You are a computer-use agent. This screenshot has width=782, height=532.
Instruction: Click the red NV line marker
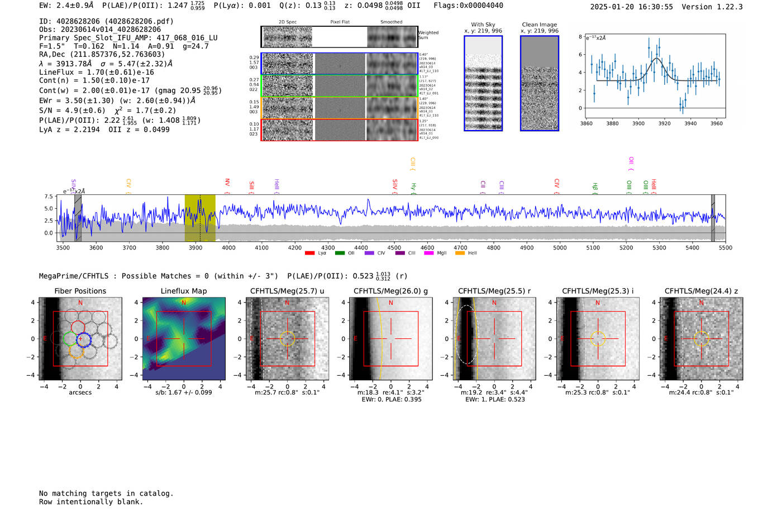tap(227, 186)
